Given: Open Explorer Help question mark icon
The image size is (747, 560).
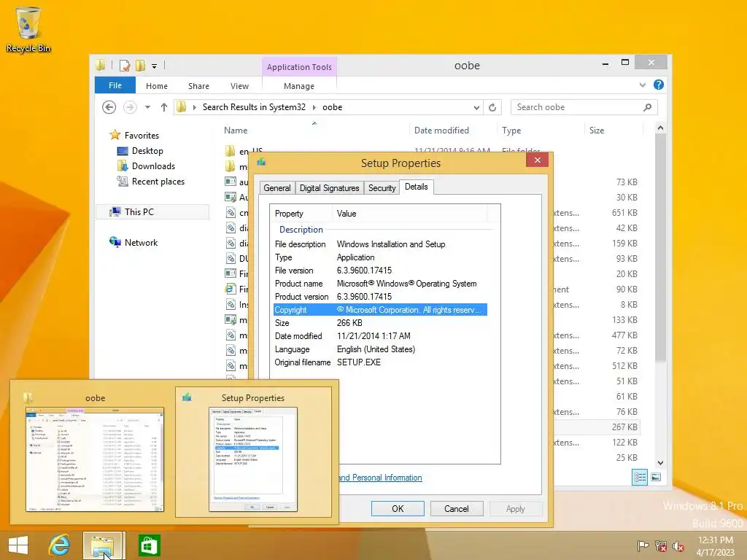Looking at the screenshot, I should click(659, 85).
